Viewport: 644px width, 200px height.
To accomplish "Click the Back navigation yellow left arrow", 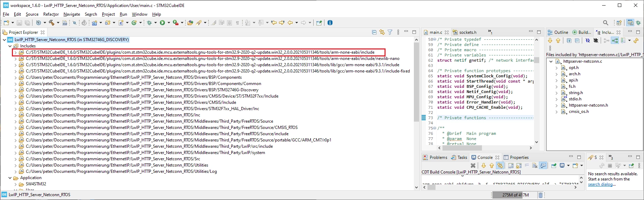I will [x=290, y=23].
